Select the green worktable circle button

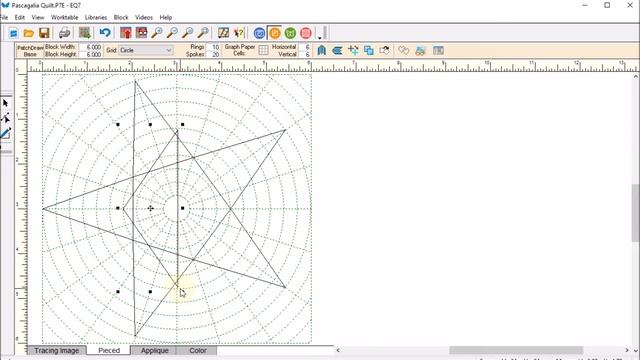point(290,33)
